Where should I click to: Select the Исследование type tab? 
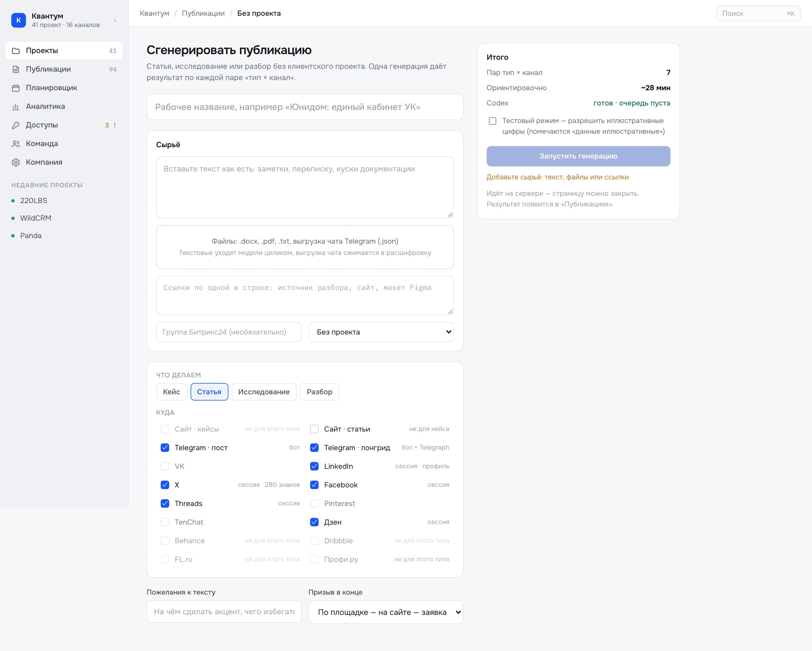[264, 392]
